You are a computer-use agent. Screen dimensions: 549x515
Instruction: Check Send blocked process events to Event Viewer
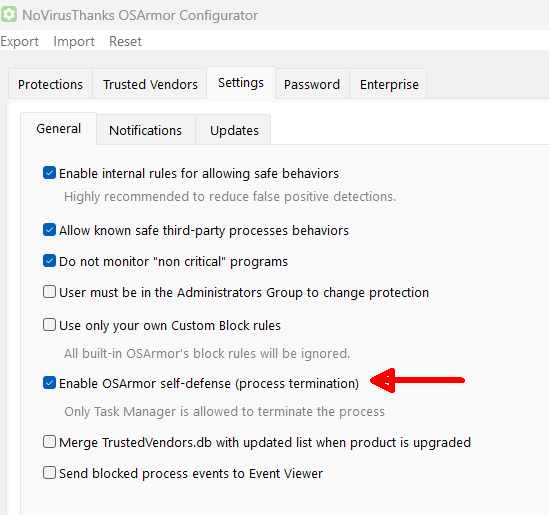(x=49, y=473)
